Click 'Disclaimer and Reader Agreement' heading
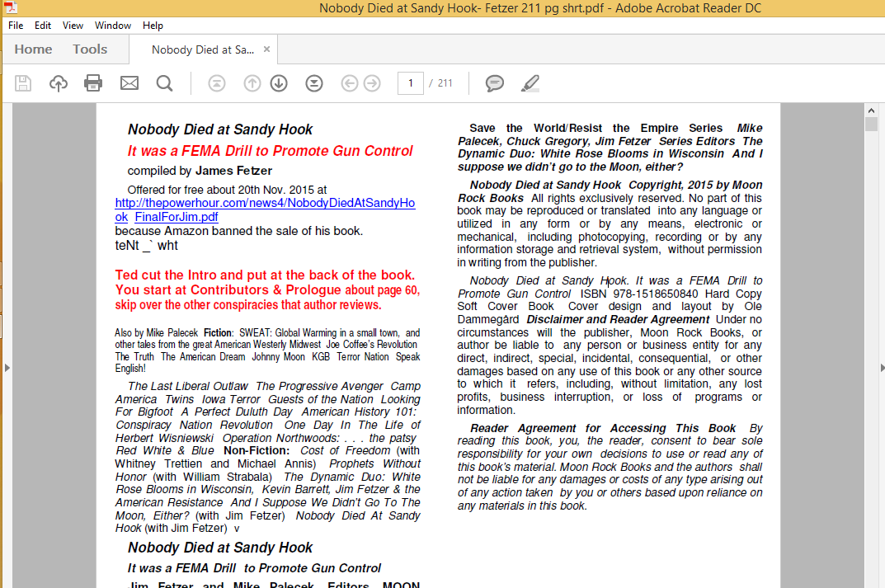885x588 pixels. pyautogui.click(x=618, y=319)
